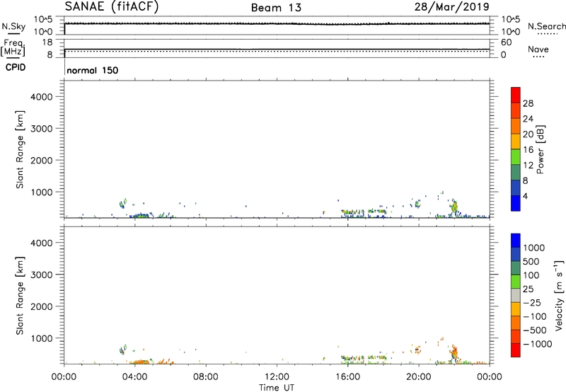Click the 4000 range label on the power panel
This screenshot has height=392, width=566.
pos(41,97)
